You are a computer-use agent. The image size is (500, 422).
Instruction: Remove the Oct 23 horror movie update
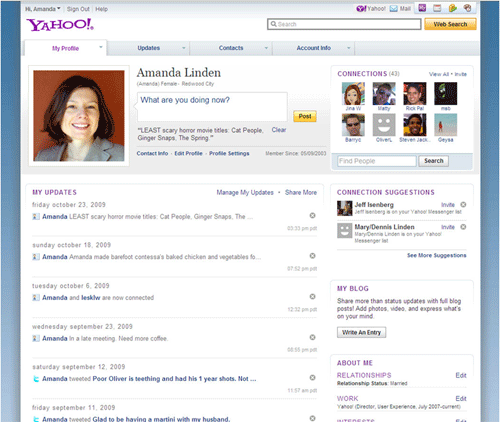click(x=312, y=215)
